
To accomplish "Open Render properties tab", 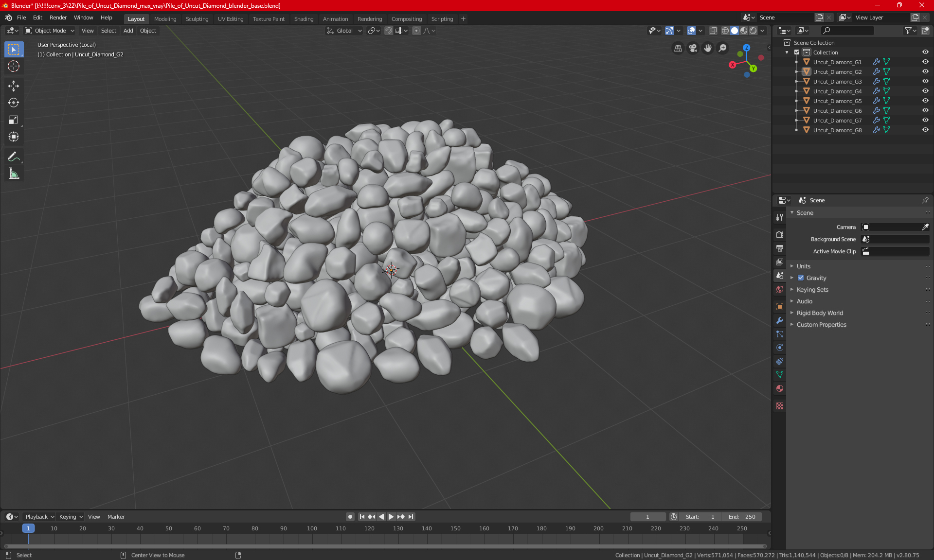I will (x=780, y=234).
